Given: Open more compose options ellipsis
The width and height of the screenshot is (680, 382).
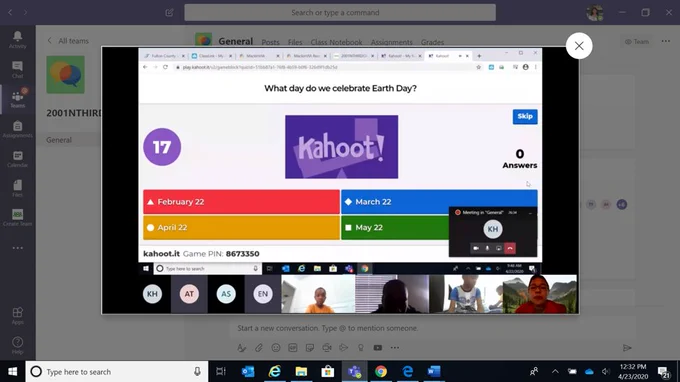Looking at the screenshot, I should point(395,348).
